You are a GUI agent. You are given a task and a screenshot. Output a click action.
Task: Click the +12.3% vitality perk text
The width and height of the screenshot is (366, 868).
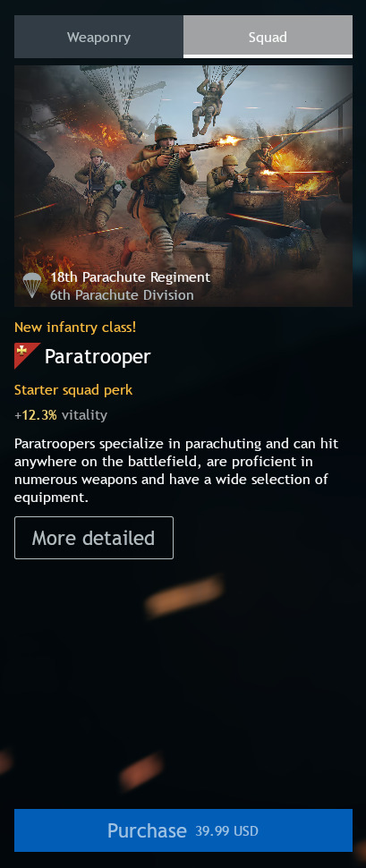tap(61, 415)
